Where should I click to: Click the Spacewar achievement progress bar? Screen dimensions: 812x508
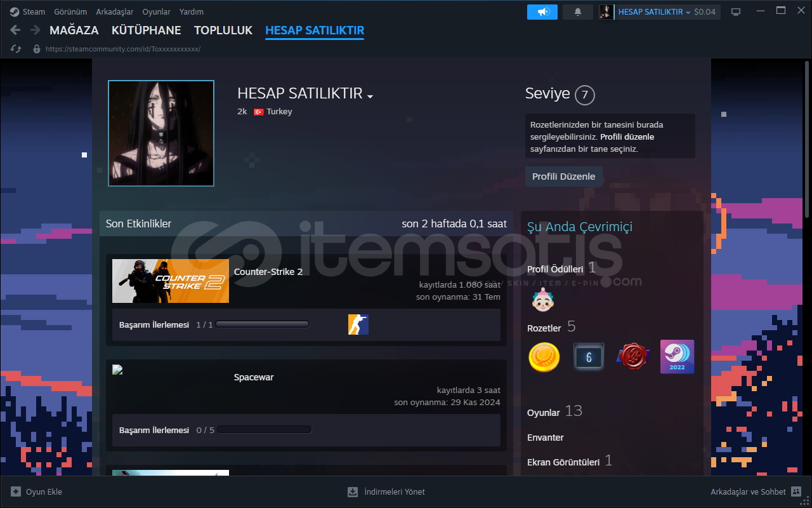(x=264, y=430)
